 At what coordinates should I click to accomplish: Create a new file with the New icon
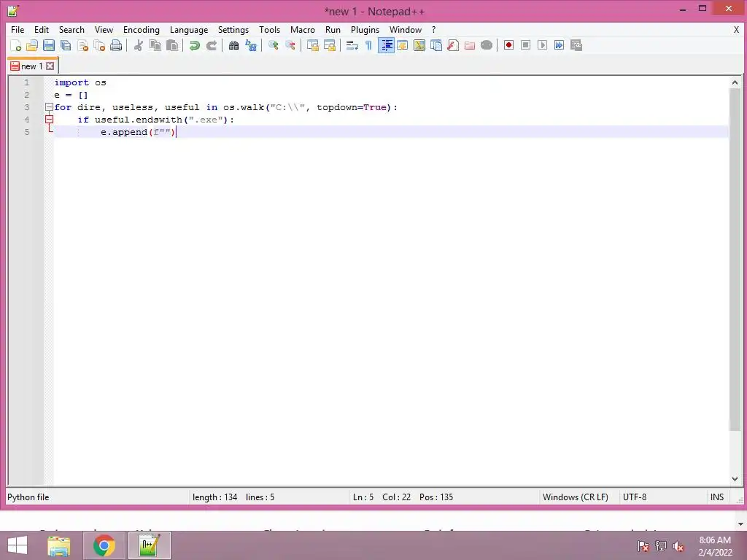coord(15,45)
